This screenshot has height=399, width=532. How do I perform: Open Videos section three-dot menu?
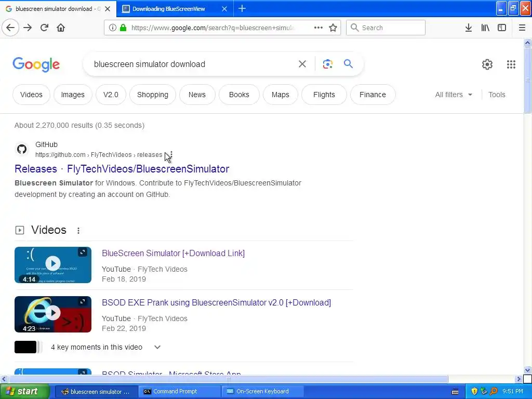pos(78,230)
